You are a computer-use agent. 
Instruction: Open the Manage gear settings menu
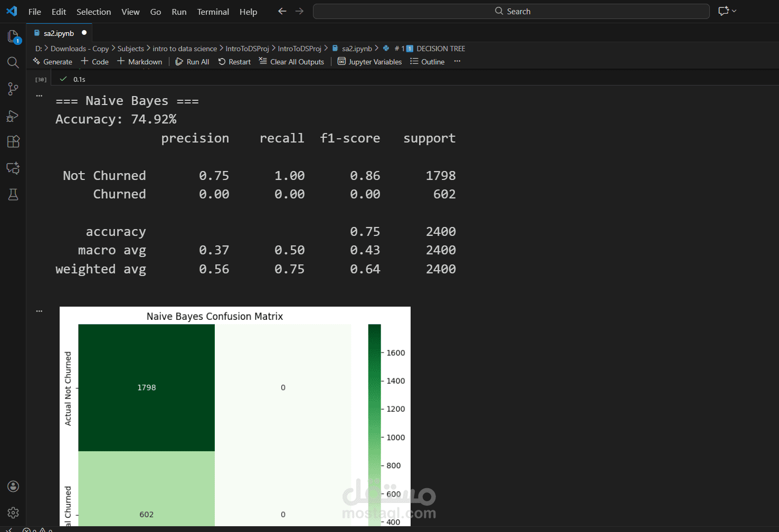coord(13,512)
